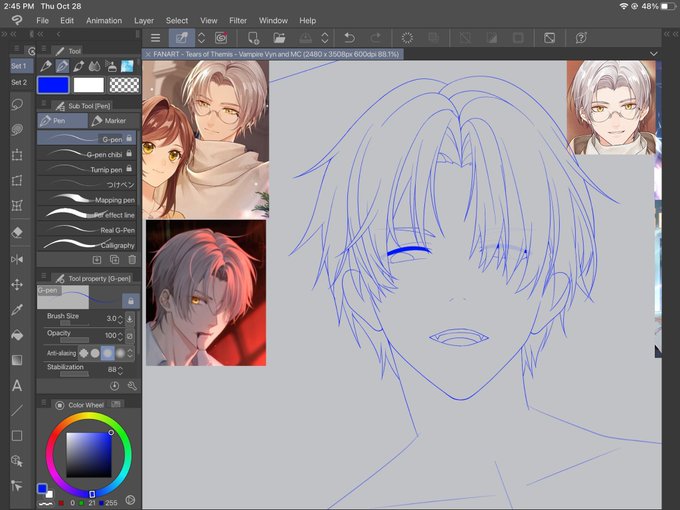Select the Real G-Pen sub tool
Screen dimensions: 680x510
87,230
